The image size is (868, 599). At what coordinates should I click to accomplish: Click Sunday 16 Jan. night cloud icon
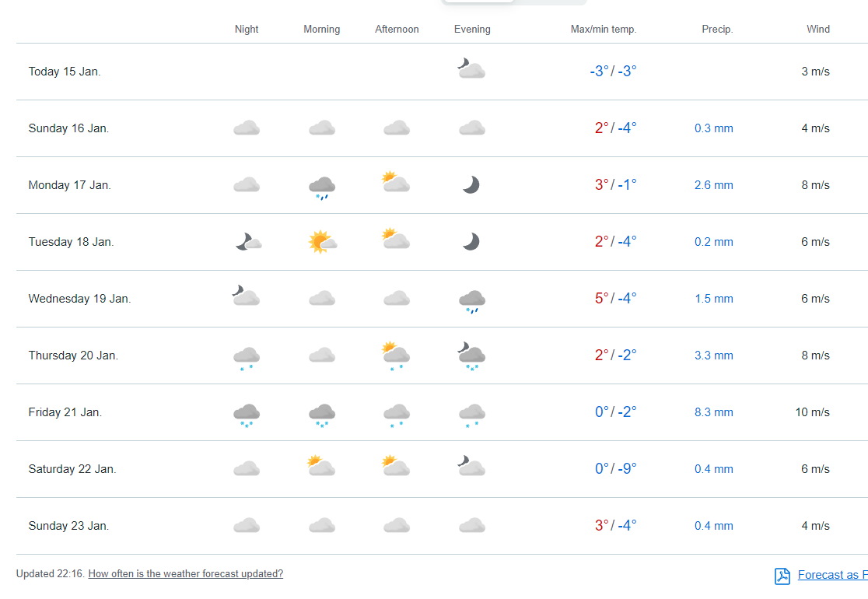(x=247, y=128)
